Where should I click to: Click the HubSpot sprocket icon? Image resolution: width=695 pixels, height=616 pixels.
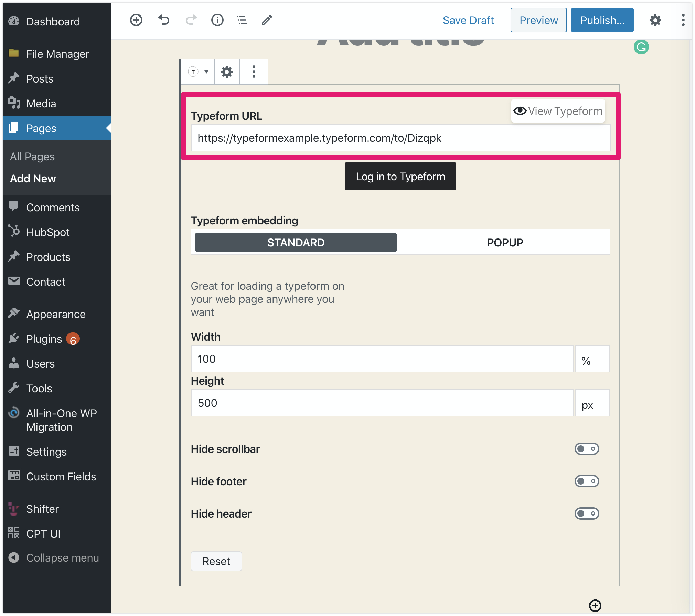(x=14, y=231)
